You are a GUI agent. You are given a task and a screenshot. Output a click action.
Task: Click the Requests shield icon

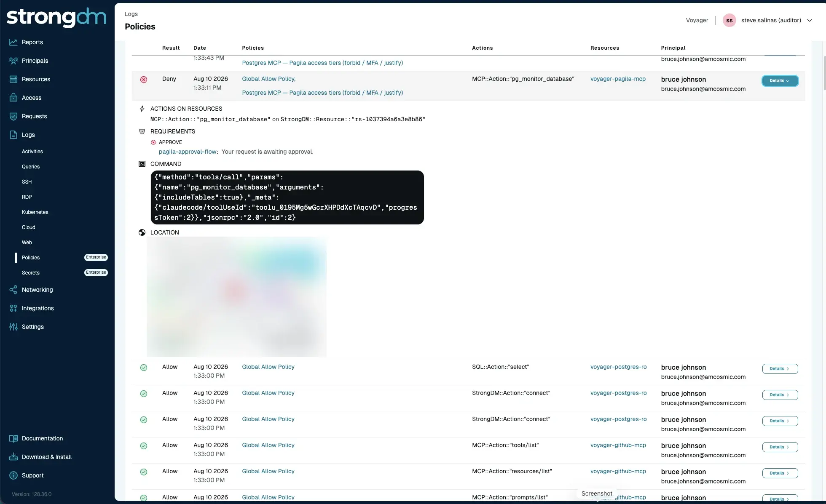13,116
